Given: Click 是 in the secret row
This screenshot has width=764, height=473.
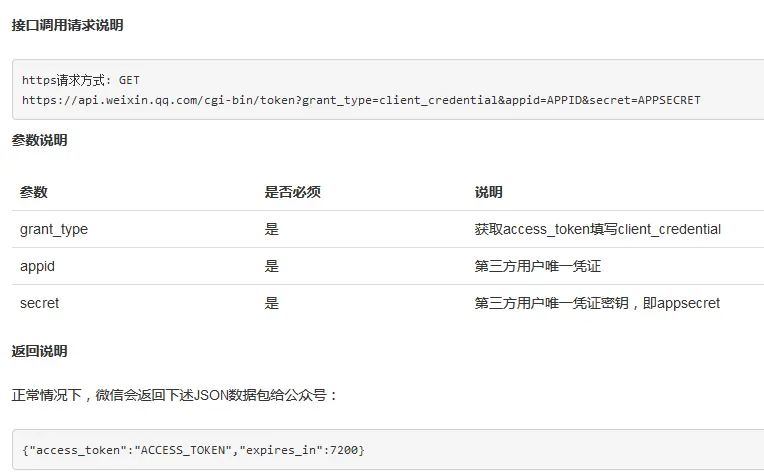Looking at the screenshot, I should pos(272,303).
